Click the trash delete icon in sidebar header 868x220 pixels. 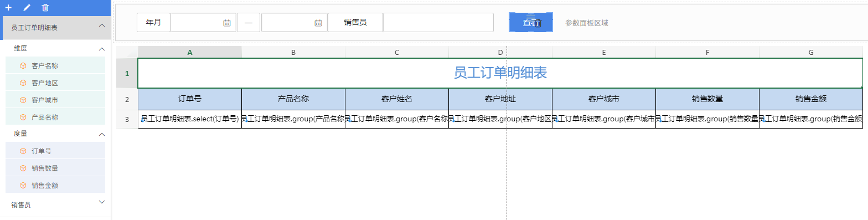pos(45,8)
